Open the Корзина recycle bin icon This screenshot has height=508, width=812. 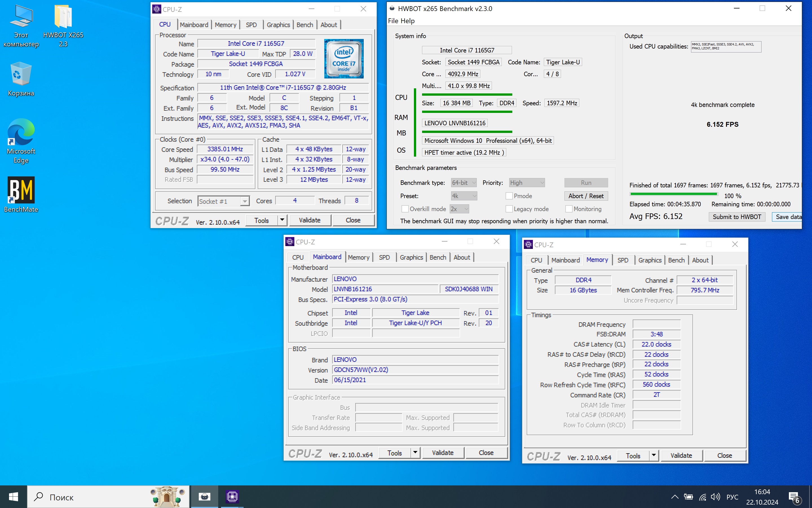(21, 79)
